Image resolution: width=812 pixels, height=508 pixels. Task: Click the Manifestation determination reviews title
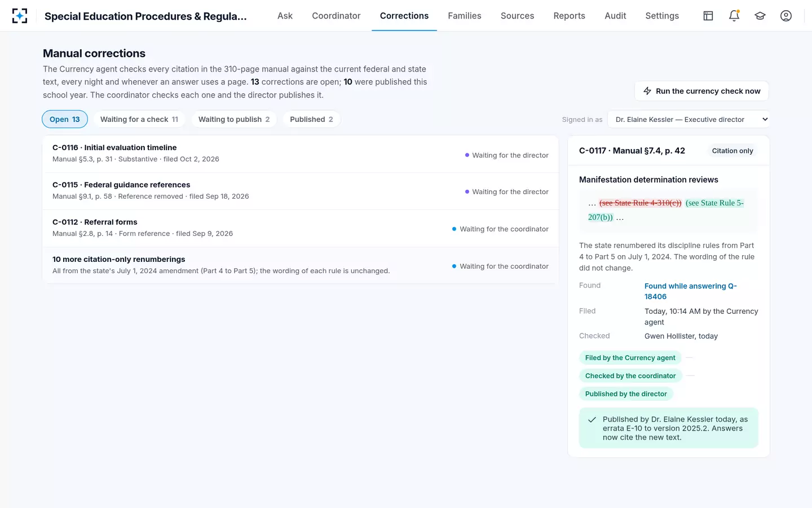tap(648, 179)
